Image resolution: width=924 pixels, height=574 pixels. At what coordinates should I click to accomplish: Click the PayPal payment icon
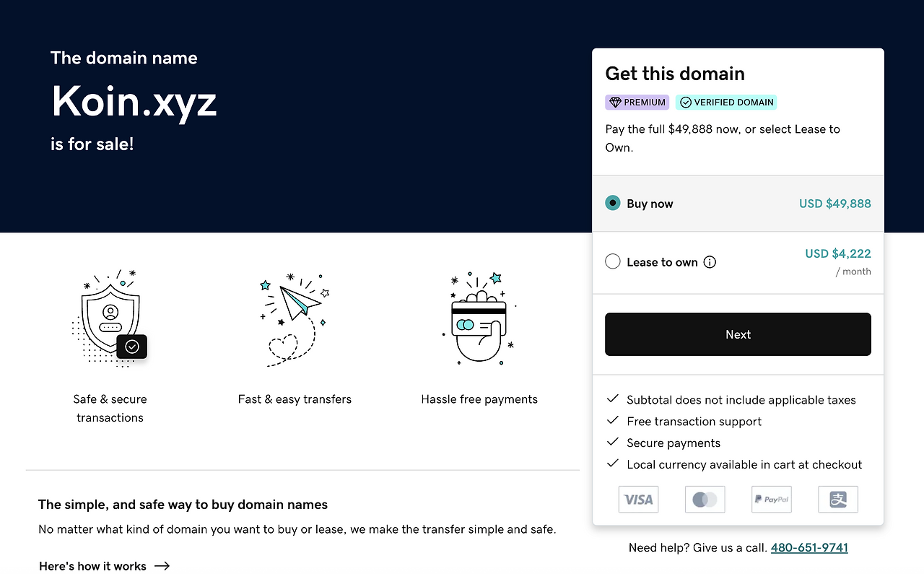[771, 499]
